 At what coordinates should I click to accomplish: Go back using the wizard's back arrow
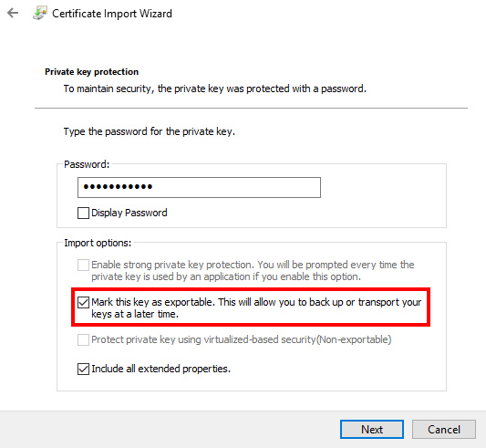pos(13,13)
